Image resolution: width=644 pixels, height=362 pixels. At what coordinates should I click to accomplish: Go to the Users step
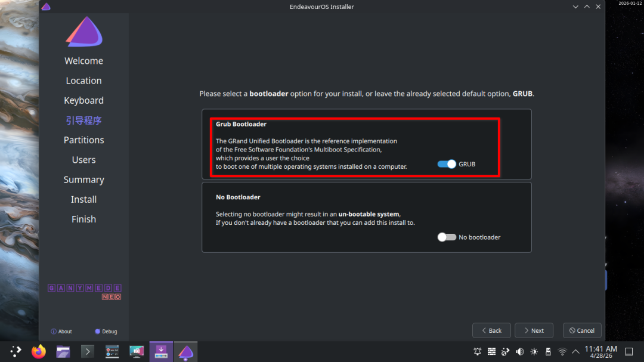pos(84,159)
